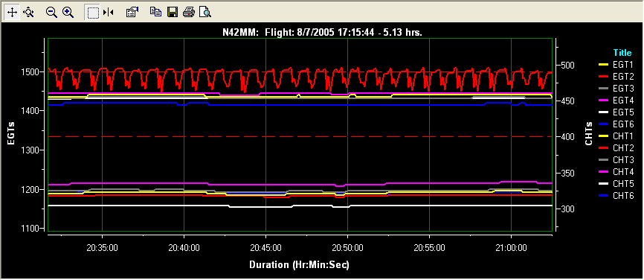644x280 pixels.
Task: Click the red EGT2 legend swatch
Action: tap(603, 77)
